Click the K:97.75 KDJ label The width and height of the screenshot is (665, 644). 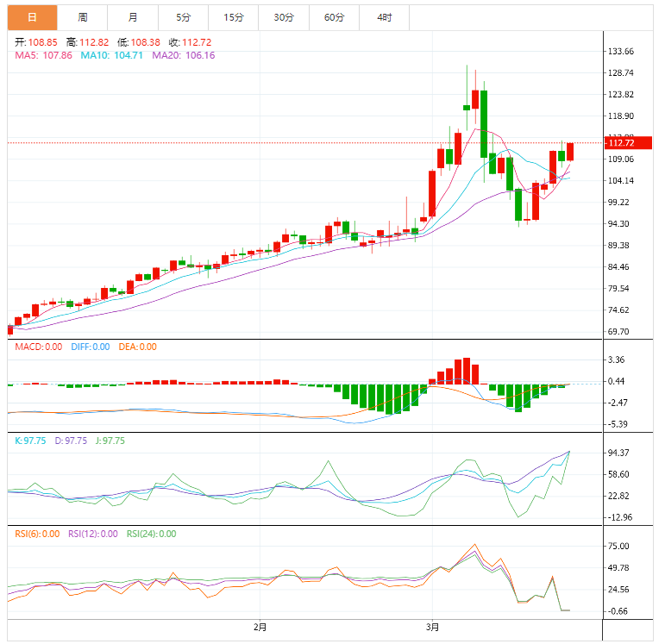[31, 441]
